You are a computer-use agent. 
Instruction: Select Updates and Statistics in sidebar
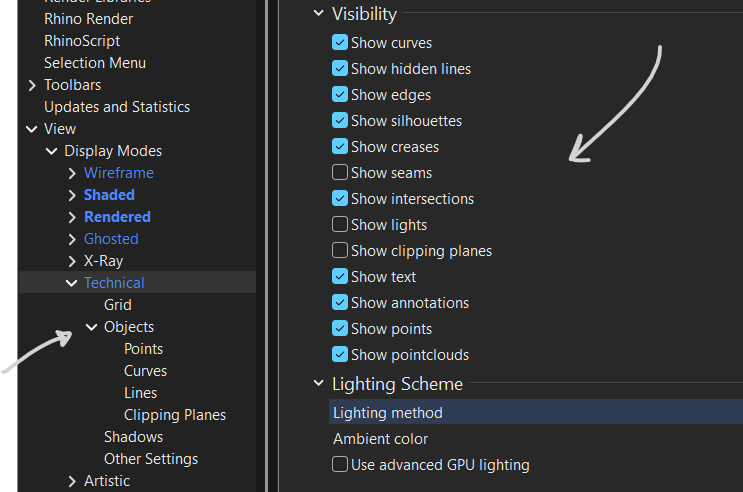[117, 107]
